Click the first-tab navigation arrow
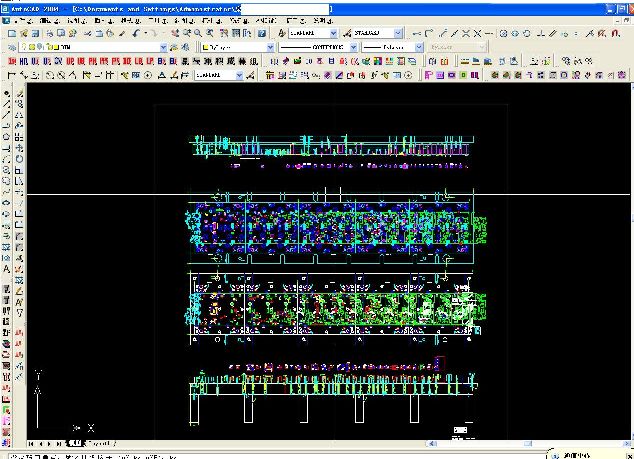The height and width of the screenshot is (459, 634). (x=31, y=444)
